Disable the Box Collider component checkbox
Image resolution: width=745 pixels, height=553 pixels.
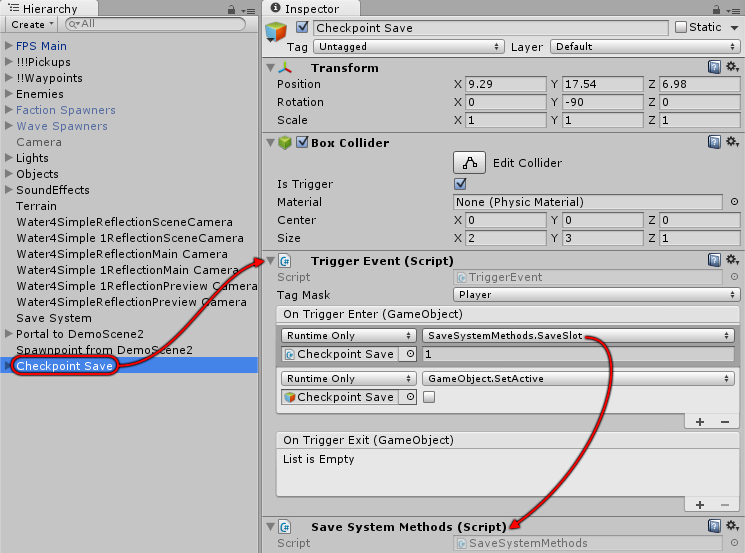click(302, 142)
